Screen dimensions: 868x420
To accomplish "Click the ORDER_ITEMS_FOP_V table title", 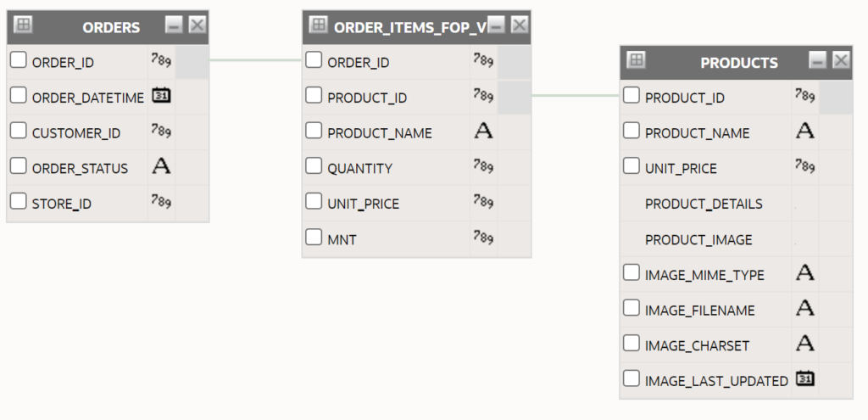I will [x=410, y=27].
